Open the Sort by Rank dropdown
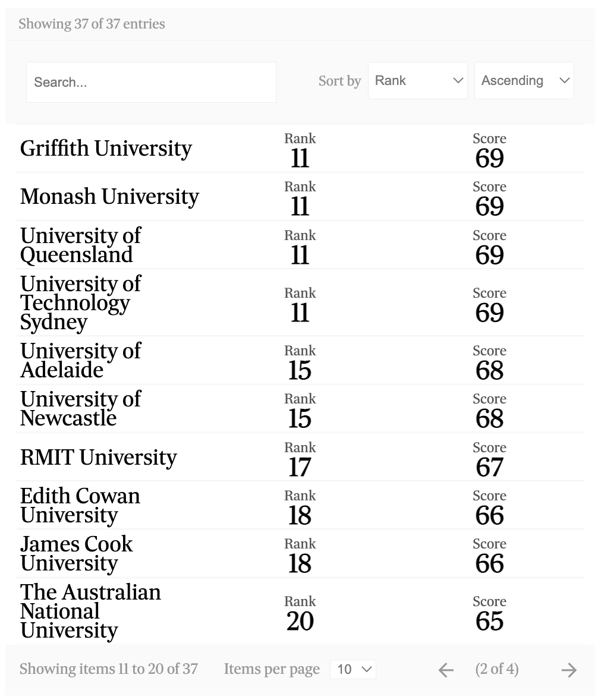 [x=417, y=81]
